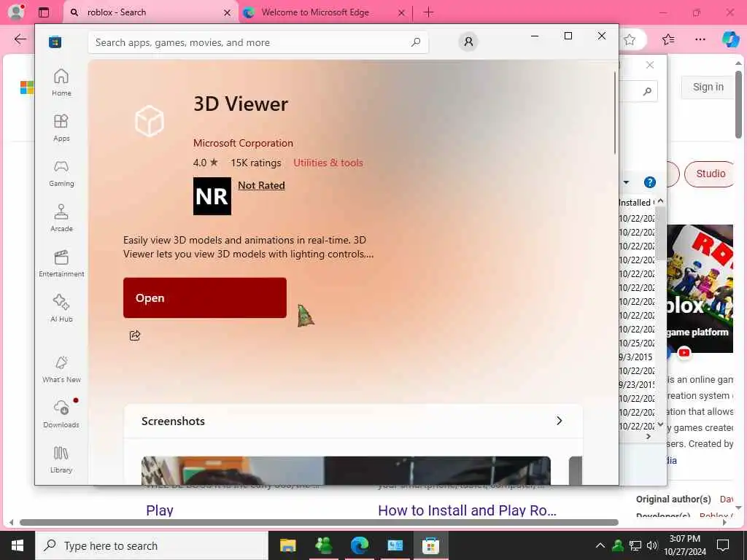Click first 3D Viewer screenshot thumbnail

click(346, 470)
